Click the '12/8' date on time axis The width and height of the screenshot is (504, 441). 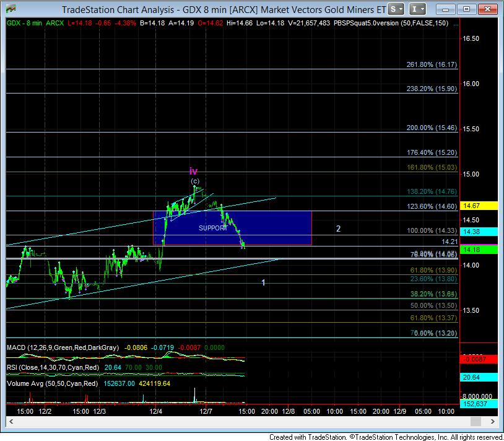(289, 411)
